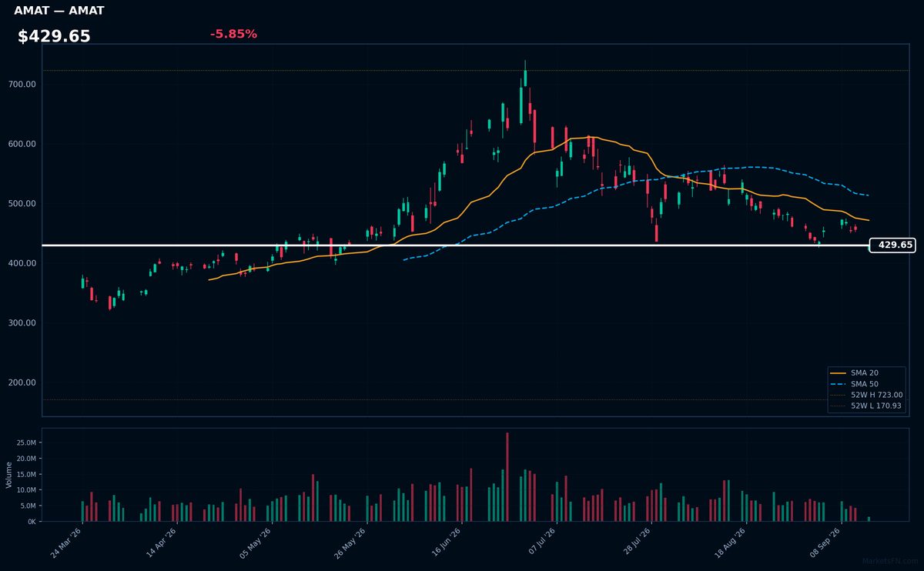The image size is (924, 571).
Task: Click the 16 Jun '26 date label
Action: [446, 544]
